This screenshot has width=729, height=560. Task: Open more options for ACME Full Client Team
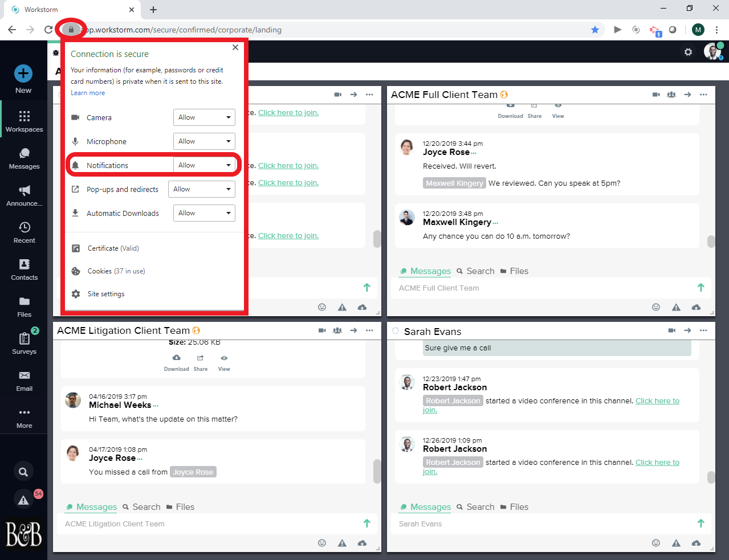[x=703, y=95]
